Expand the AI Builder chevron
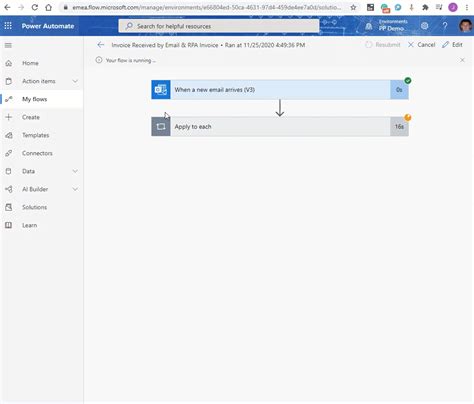Screen dimensions: 474x404 click(x=75, y=189)
